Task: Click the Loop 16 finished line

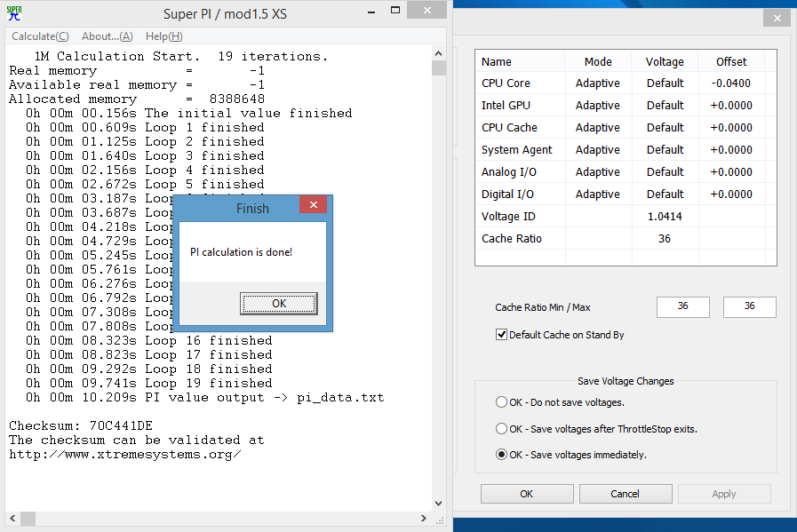Action: (x=149, y=340)
